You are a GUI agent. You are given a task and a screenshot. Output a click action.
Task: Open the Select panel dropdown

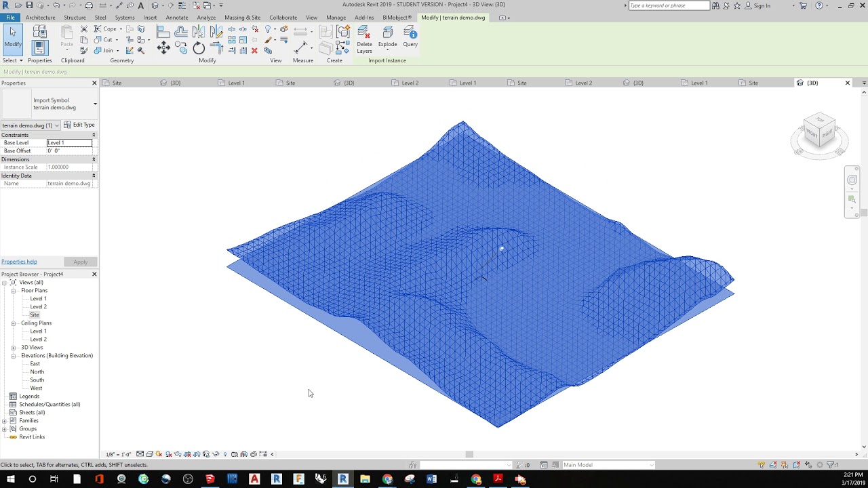click(12, 60)
